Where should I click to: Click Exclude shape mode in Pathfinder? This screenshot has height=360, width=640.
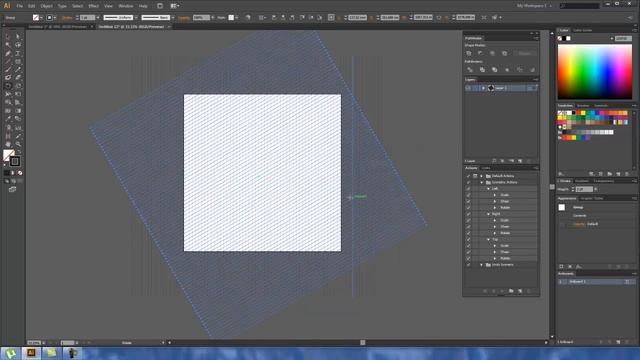coord(504,53)
